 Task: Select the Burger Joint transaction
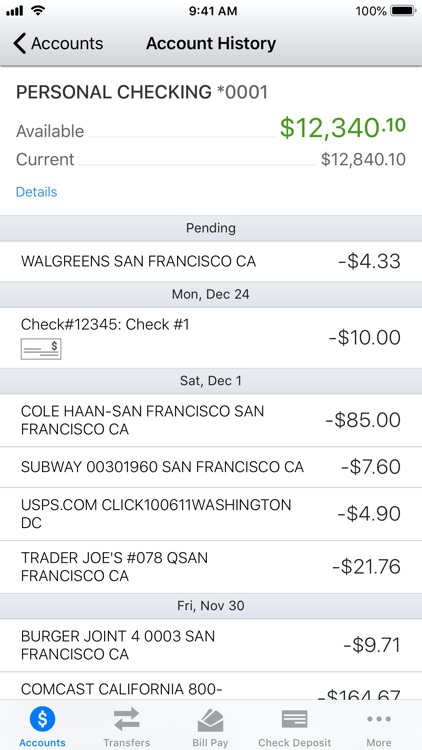[211, 645]
